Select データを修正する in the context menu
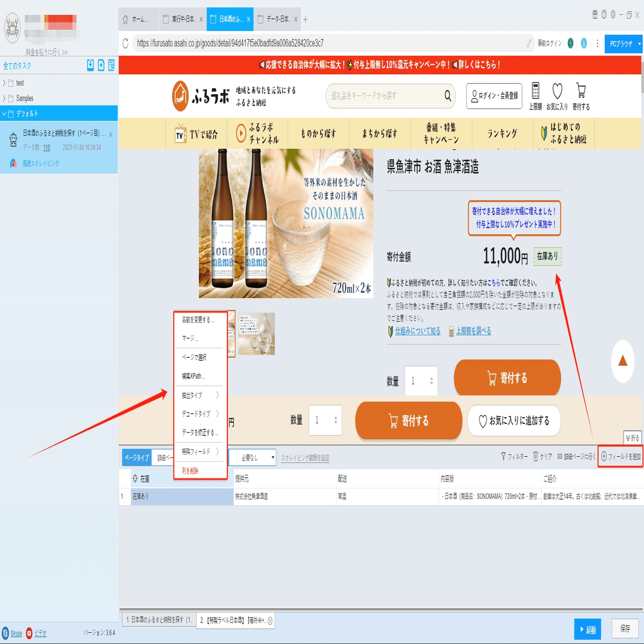The image size is (644, 644). click(x=200, y=433)
